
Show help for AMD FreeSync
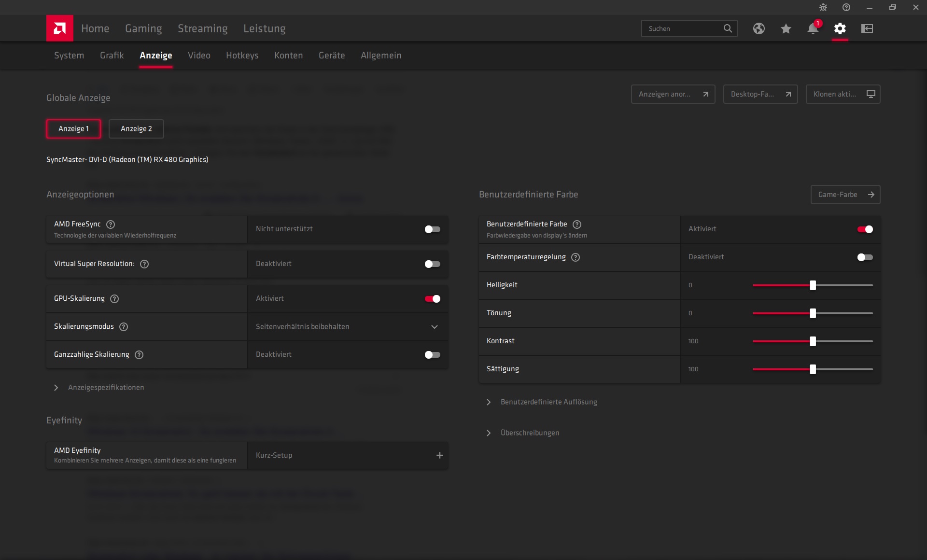coord(111,224)
